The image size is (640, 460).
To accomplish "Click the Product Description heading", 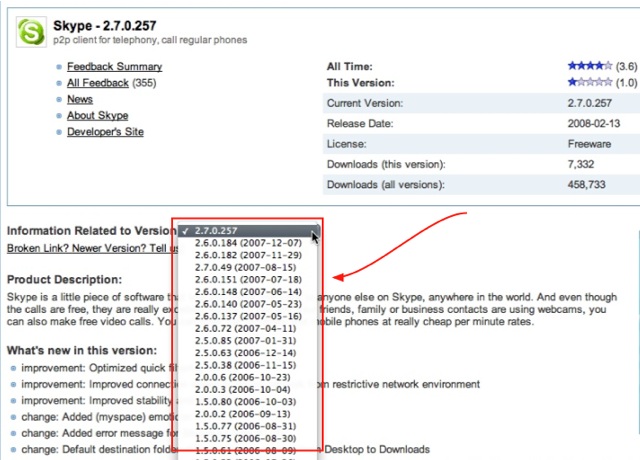I will (x=64, y=280).
